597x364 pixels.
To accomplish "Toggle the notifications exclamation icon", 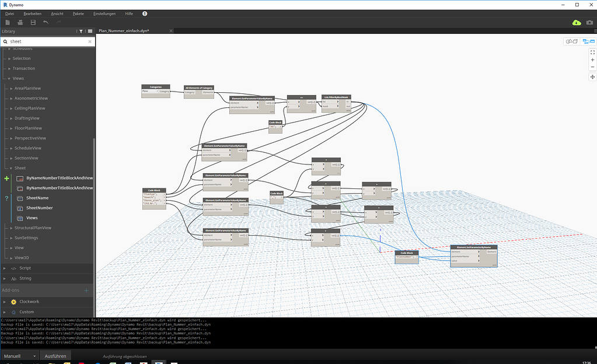I will click(x=144, y=13).
